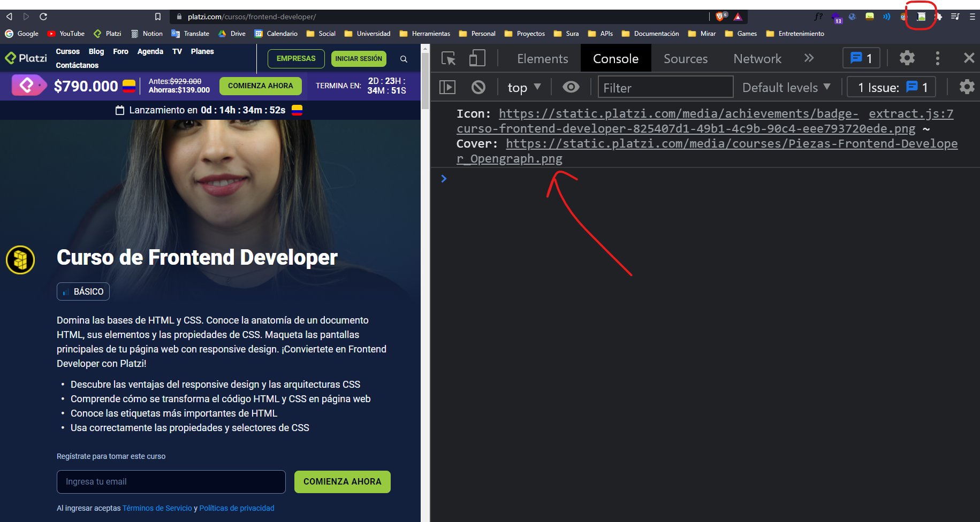The height and width of the screenshot is (522, 980).
Task: Click the browser forward arrow
Action: point(26,17)
